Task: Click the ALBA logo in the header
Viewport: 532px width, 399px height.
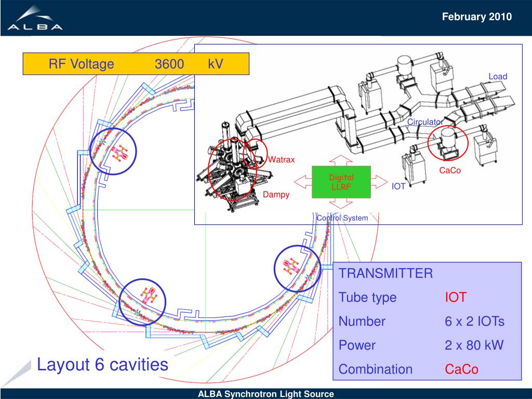Action: point(35,18)
